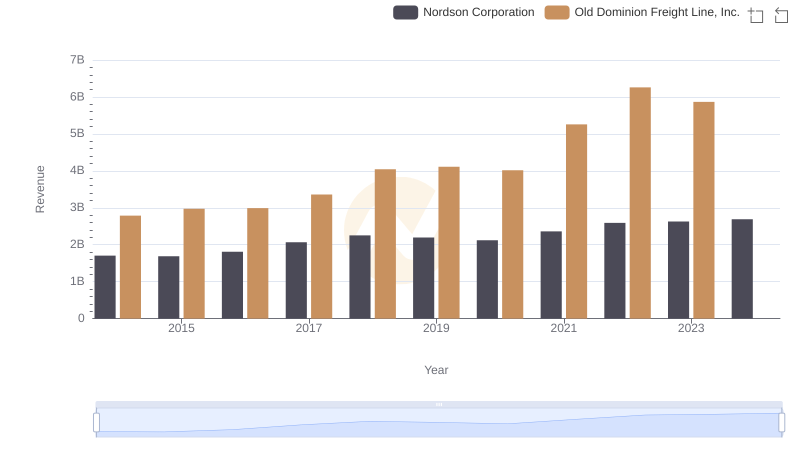The height and width of the screenshot is (461, 800).
Task: Click the zoom reset icon
Action: pyautogui.click(x=781, y=15)
